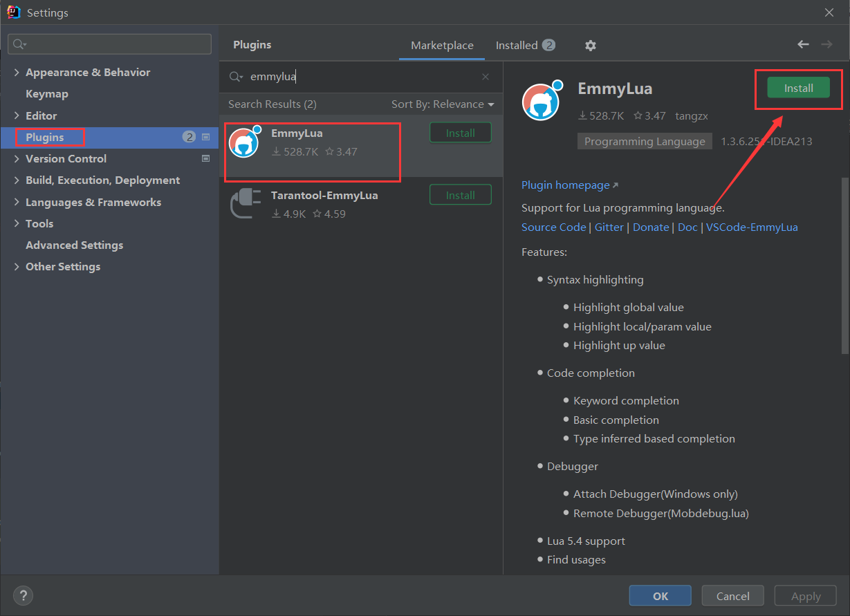This screenshot has height=616, width=850.
Task: Open the VSCode-EmmyLua link
Action: tap(752, 227)
